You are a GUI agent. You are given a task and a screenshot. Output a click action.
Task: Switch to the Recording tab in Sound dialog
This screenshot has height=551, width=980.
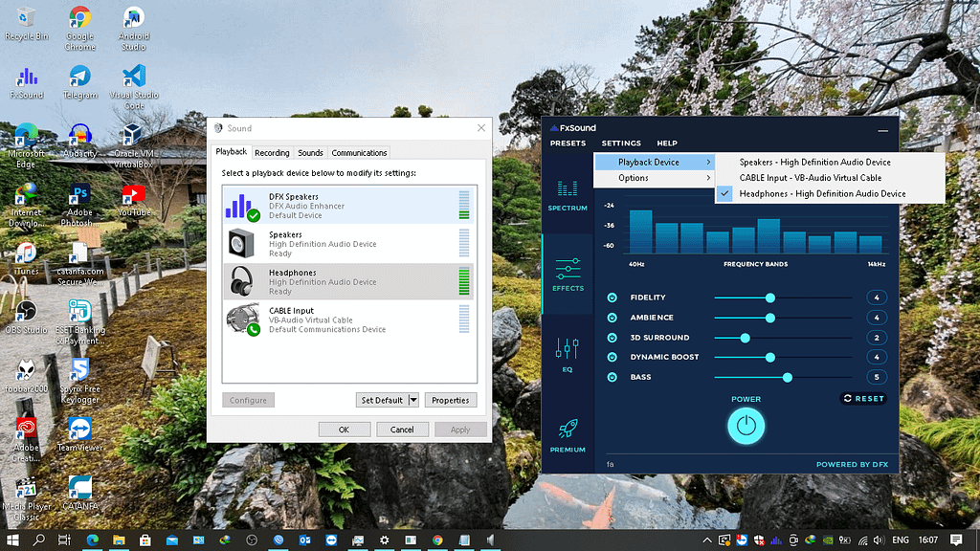[x=272, y=153]
